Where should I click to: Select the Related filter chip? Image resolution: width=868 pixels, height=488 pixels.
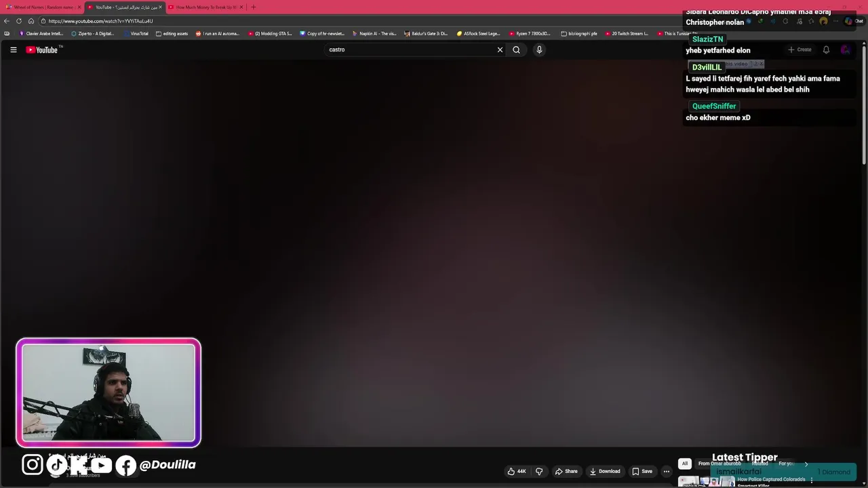pyautogui.click(x=759, y=464)
